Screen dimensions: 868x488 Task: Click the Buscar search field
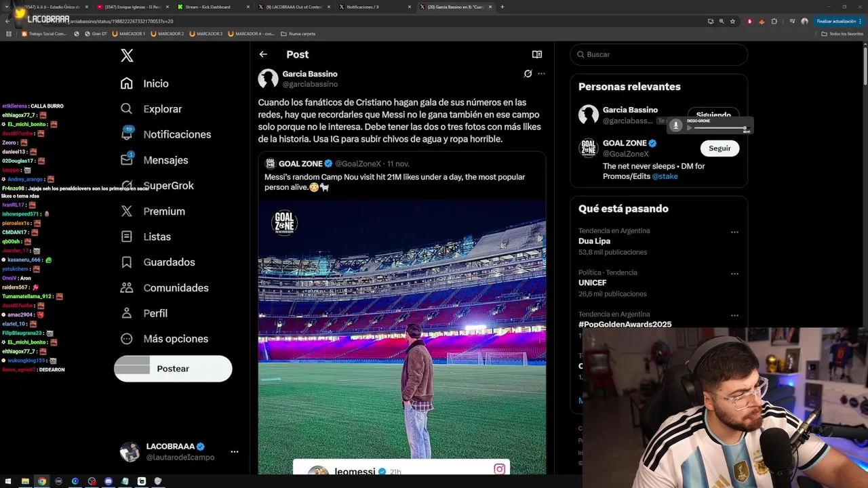coord(658,54)
